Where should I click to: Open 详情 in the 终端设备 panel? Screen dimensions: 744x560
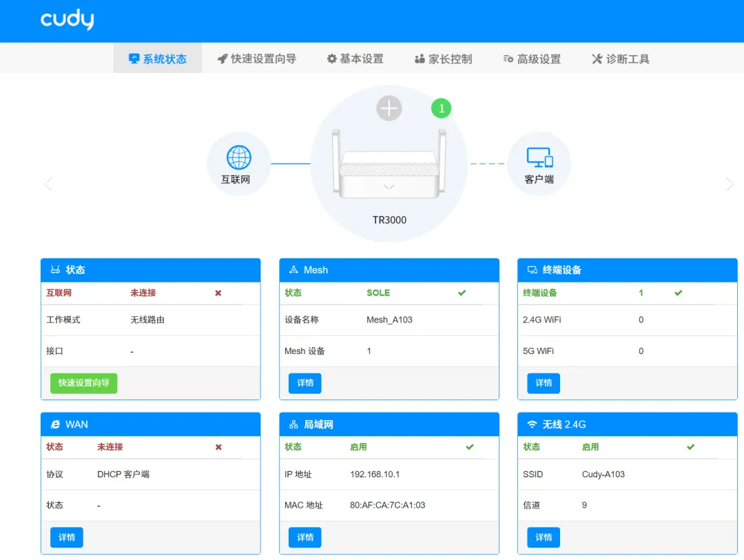point(544,383)
